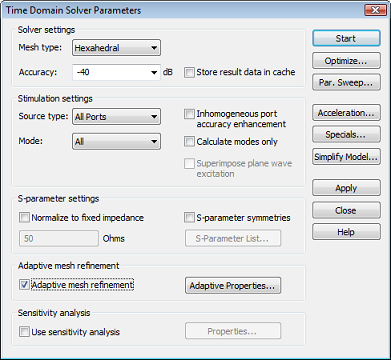Open the Specials dialog

[346, 134]
